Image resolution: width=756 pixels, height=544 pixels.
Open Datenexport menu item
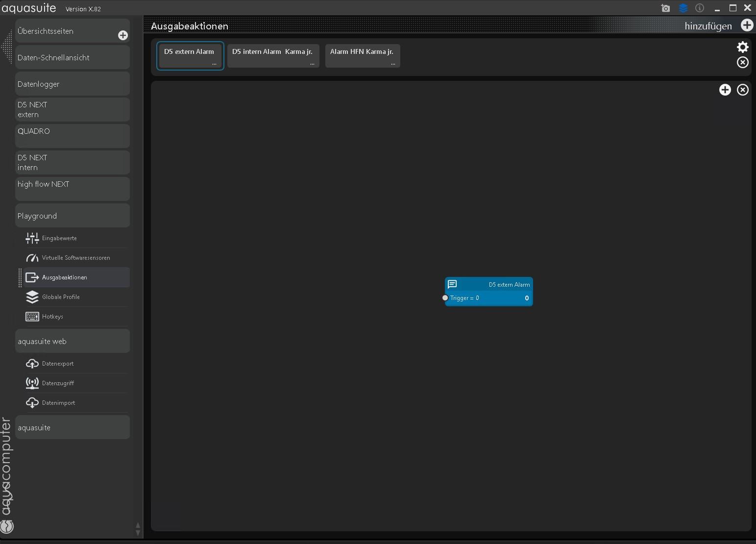[76, 364]
